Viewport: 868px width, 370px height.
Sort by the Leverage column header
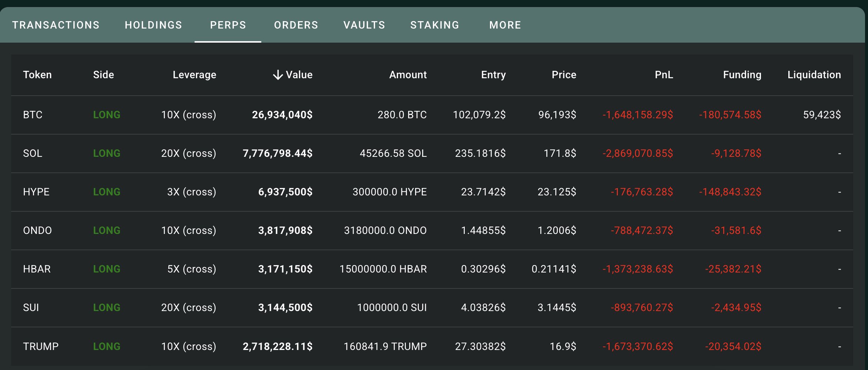click(195, 75)
